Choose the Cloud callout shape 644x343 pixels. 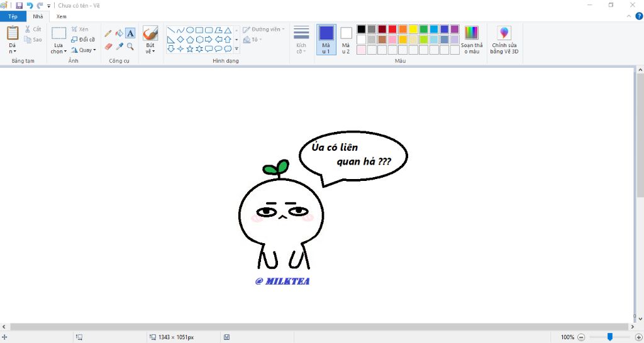(228, 49)
